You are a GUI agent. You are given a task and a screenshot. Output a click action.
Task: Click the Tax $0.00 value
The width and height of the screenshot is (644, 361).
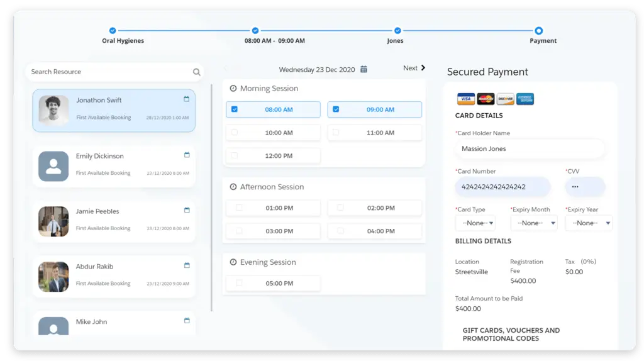(574, 272)
